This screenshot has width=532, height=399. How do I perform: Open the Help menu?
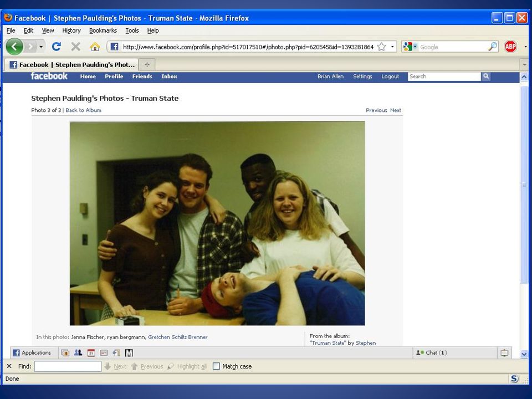153,30
